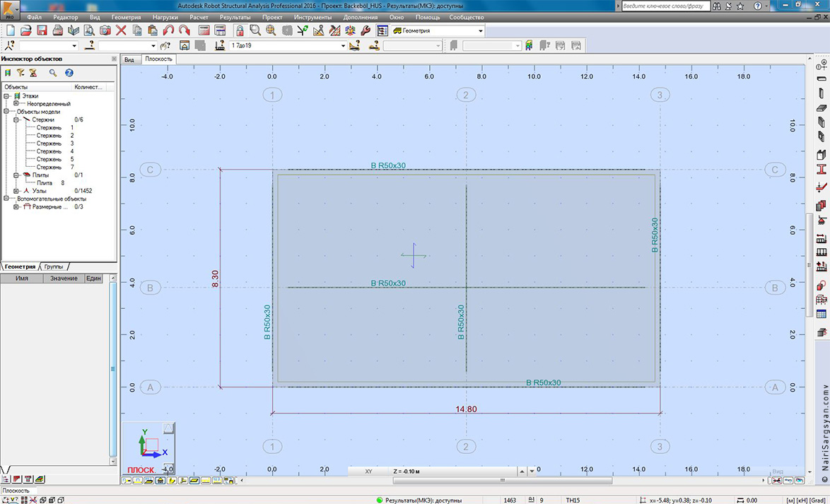
Task: Collapse the Плиты tree node
Action: pos(16,175)
